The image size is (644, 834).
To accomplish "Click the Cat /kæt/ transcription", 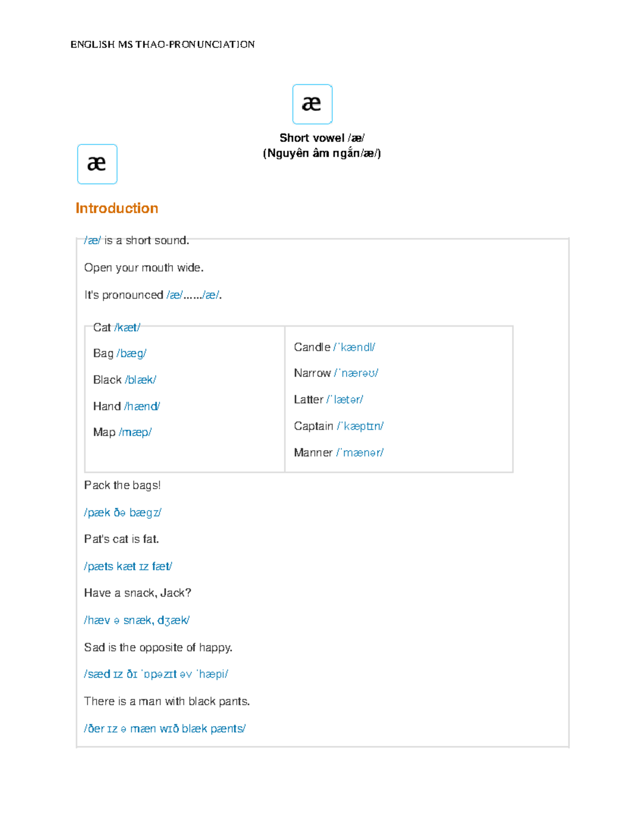I will tap(127, 328).
